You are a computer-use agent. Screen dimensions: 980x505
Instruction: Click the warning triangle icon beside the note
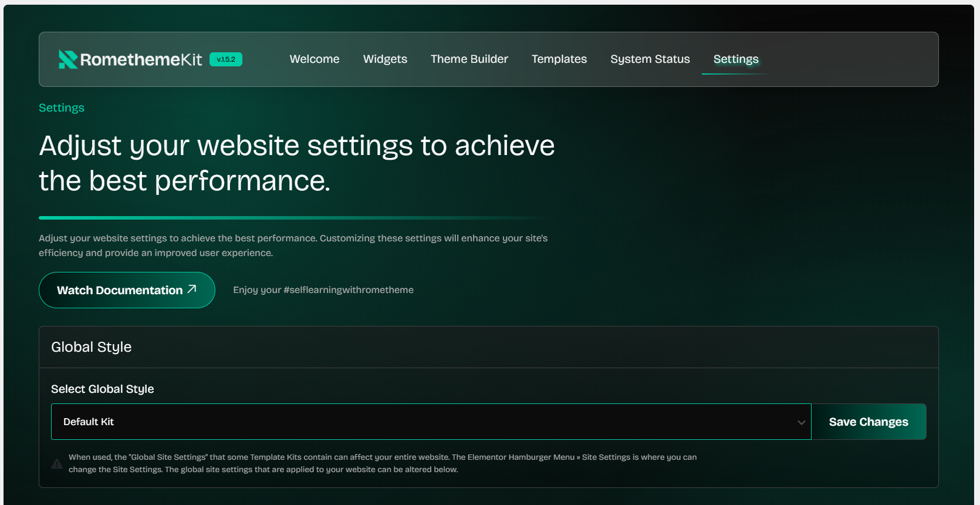tap(57, 463)
